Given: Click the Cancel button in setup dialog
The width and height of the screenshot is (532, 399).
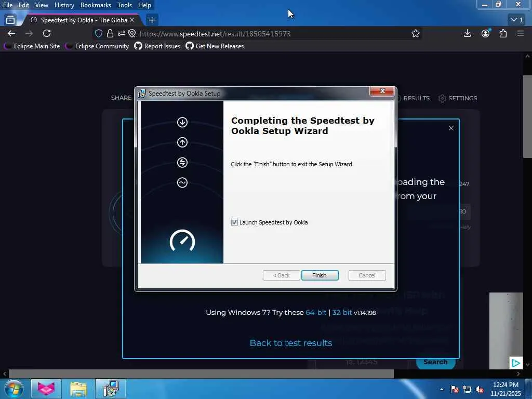Looking at the screenshot, I should [x=367, y=275].
